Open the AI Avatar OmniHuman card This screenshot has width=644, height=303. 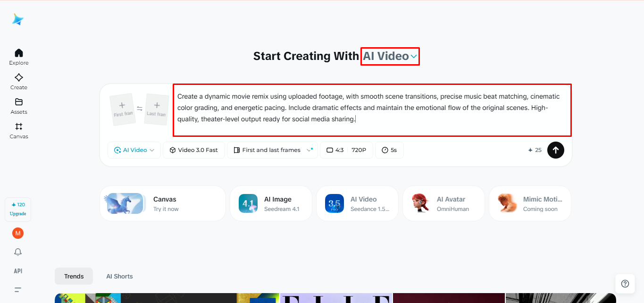tap(443, 203)
